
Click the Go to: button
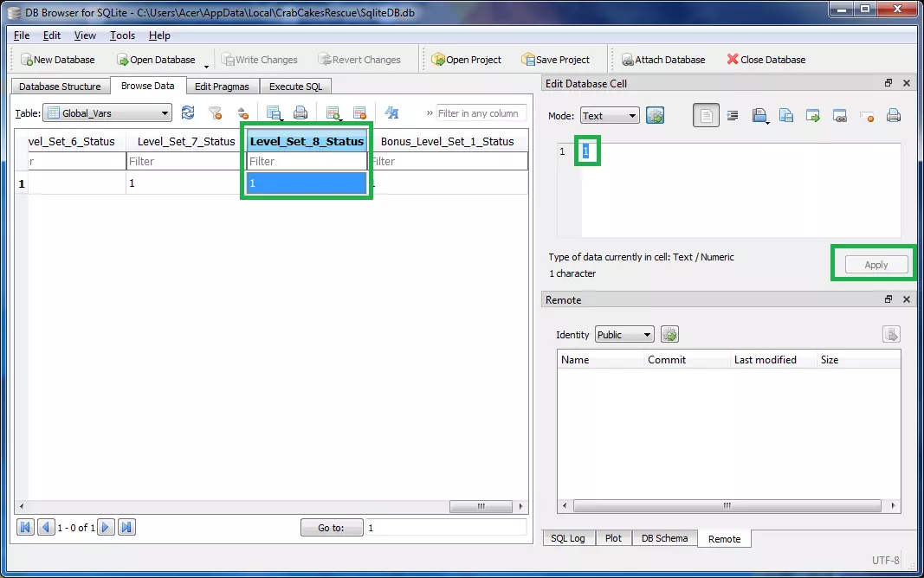point(331,527)
